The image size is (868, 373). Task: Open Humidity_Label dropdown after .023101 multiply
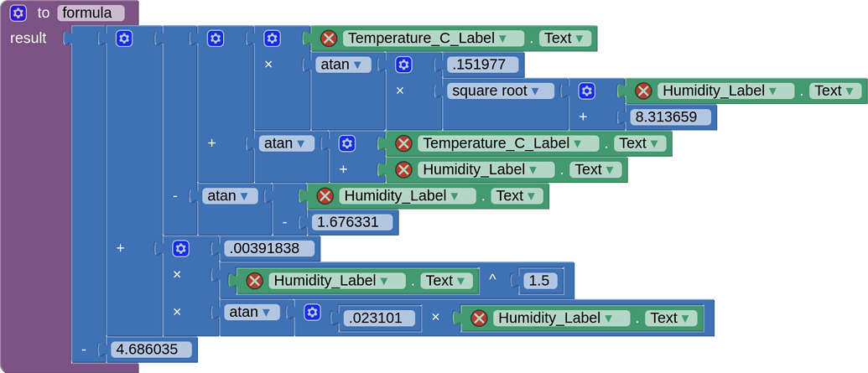(561, 319)
